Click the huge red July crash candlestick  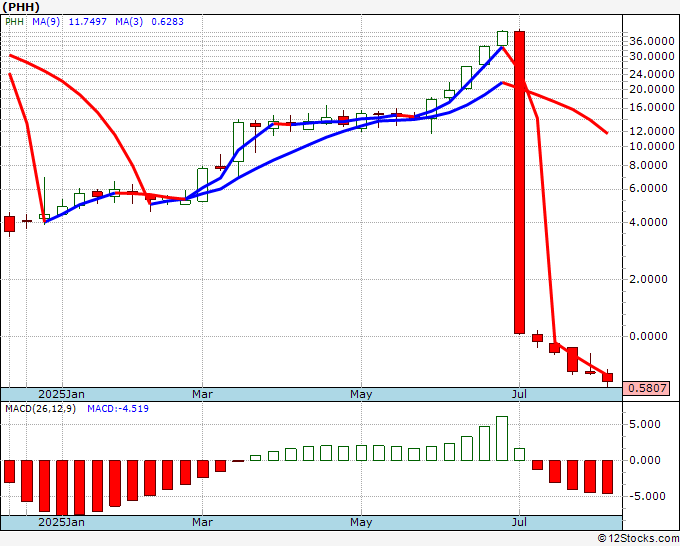tap(519, 182)
